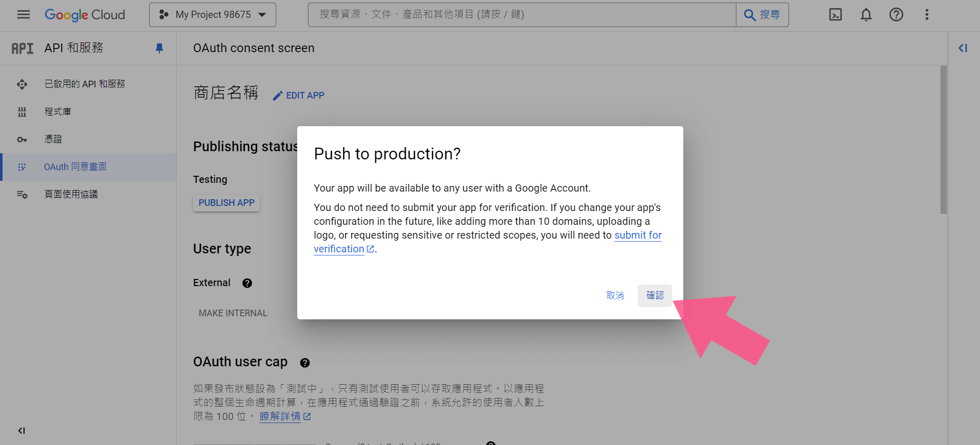
Task: Click the 'OAuth consent screen' page header
Action: pyautogui.click(x=254, y=48)
